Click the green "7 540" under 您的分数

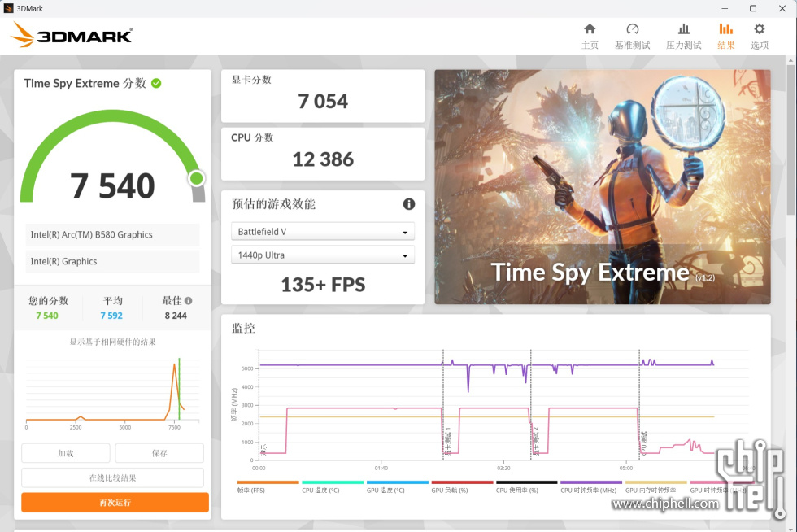pos(47,316)
